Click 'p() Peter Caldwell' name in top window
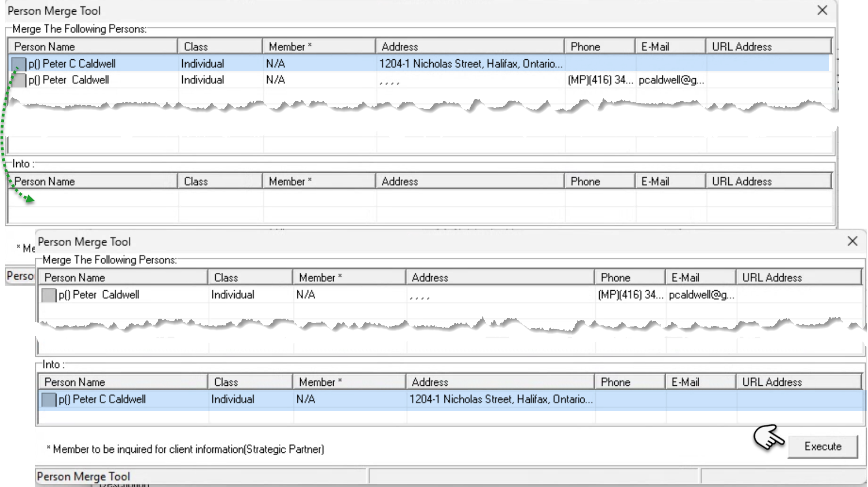This screenshot has height=487, width=868. (x=69, y=80)
